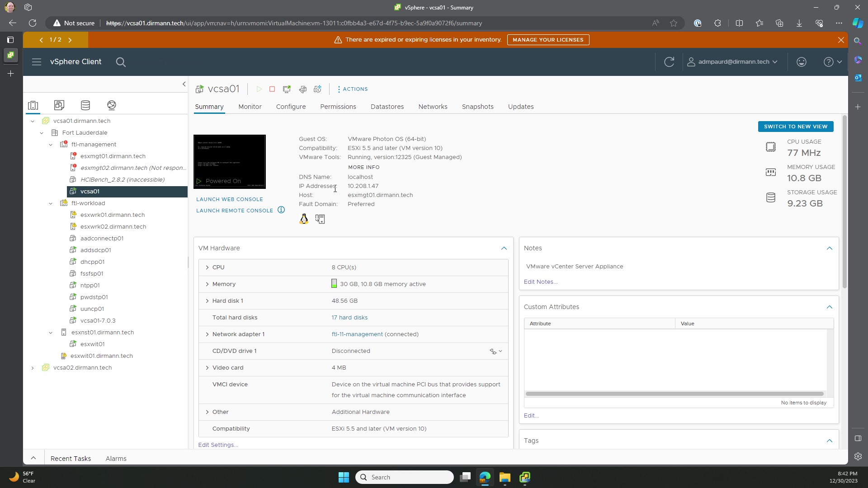The width and height of the screenshot is (868, 488).
Task: Select Networking inventory view icon
Action: (x=112, y=105)
